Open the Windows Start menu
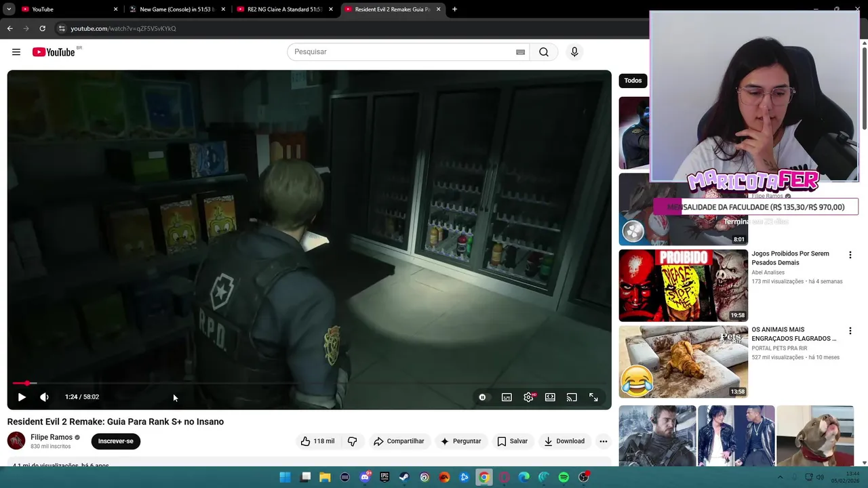 (285, 477)
